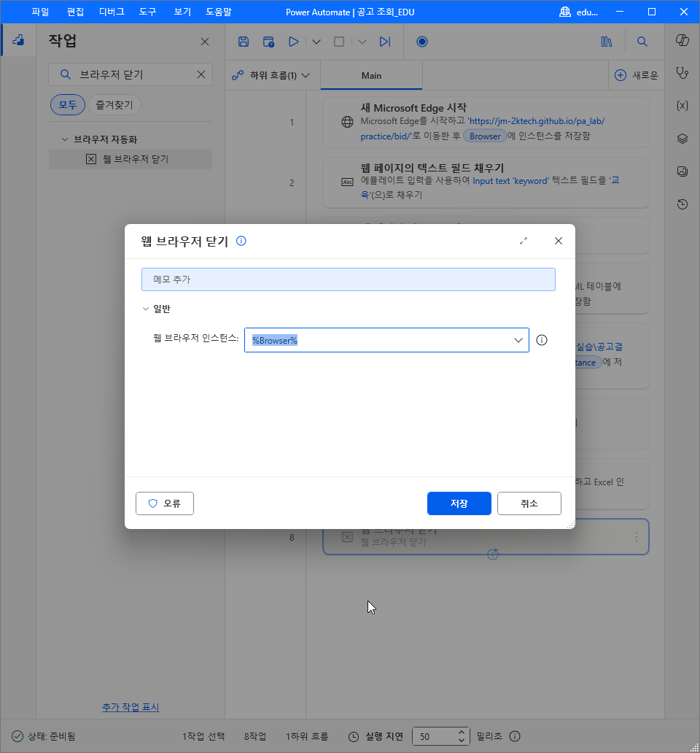Click the actions search field
Viewport: 700px width, 753px height.
[131, 74]
